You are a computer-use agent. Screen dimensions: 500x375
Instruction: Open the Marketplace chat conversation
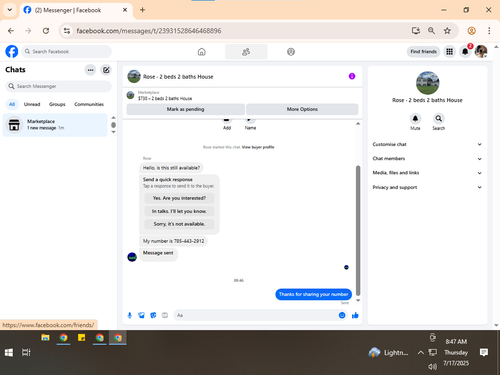55,125
